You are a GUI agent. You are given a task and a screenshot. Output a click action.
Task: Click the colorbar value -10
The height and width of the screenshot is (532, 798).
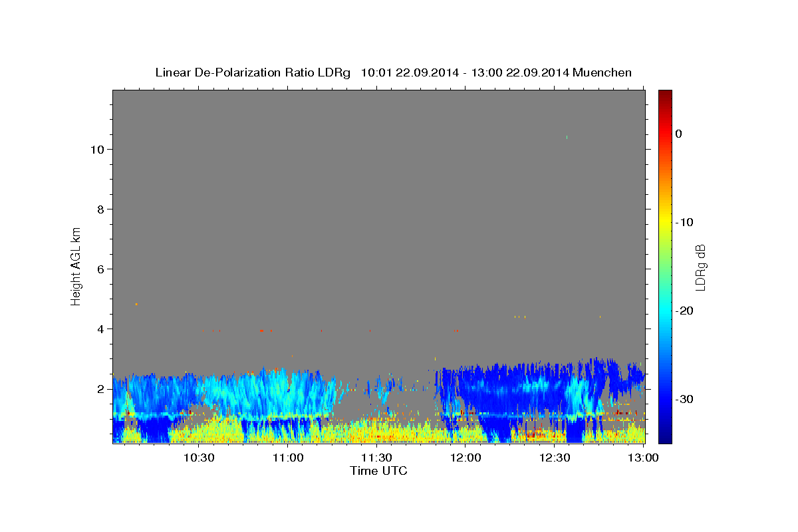point(685,222)
